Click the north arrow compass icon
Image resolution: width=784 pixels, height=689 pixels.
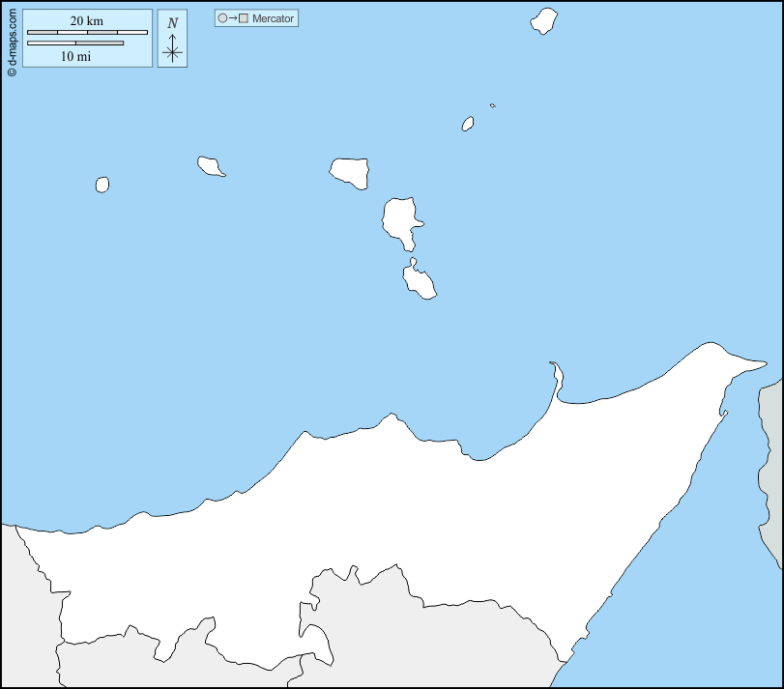tap(172, 50)
